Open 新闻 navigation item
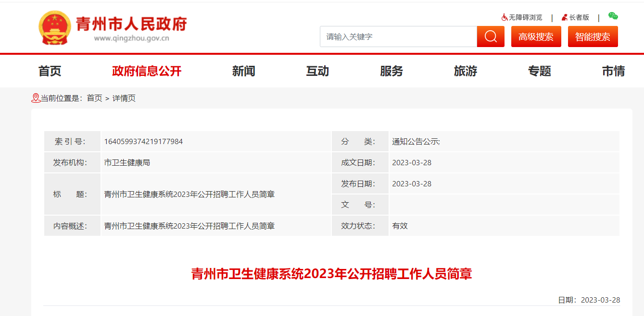 pyautogui.click(x=244, y=71)
